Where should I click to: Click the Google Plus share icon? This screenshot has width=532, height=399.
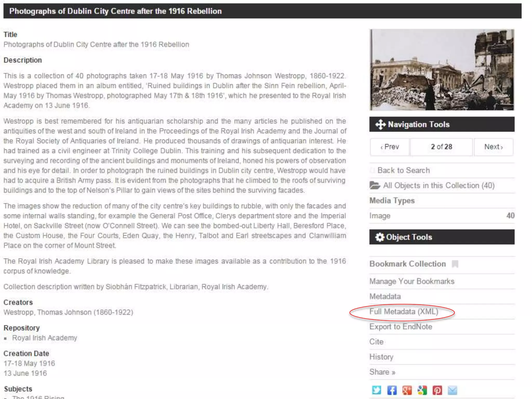pyautogui.click(x=407, y=390)
